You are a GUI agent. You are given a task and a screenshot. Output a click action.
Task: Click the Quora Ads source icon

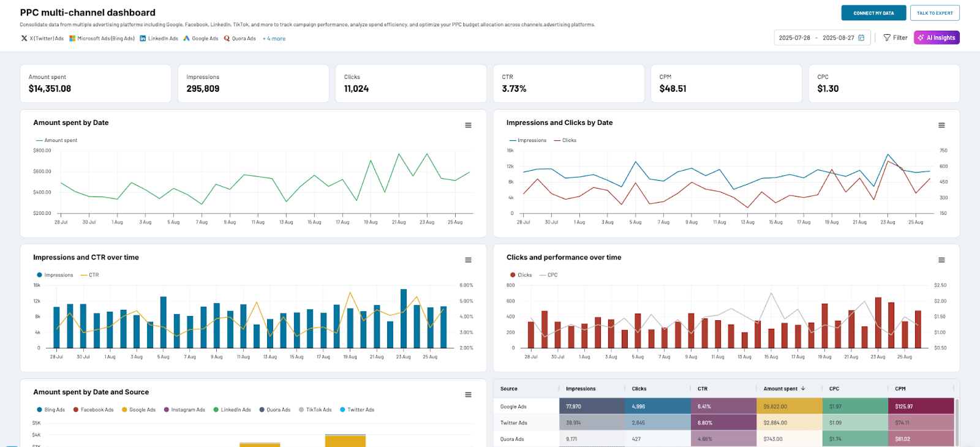(227, 39)
